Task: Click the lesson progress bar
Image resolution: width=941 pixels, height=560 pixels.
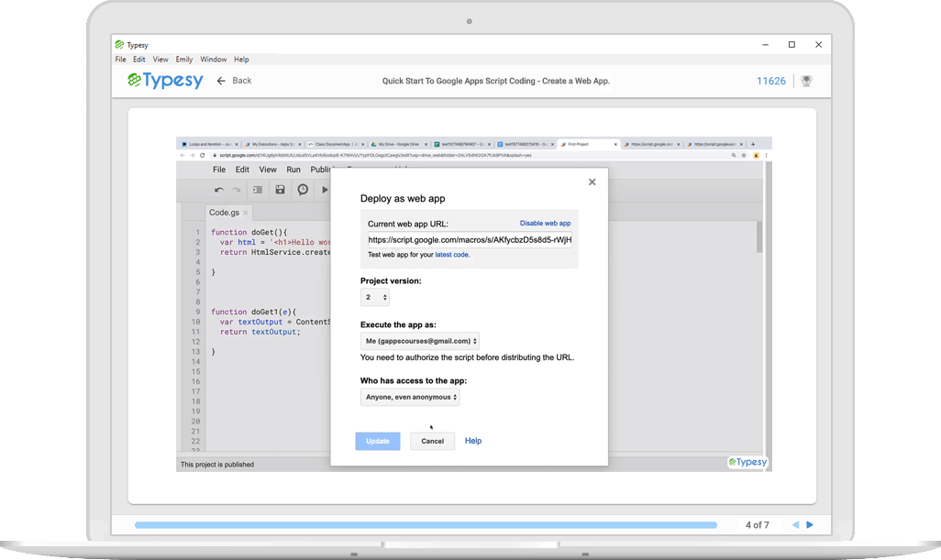Action: click(426, 524)
